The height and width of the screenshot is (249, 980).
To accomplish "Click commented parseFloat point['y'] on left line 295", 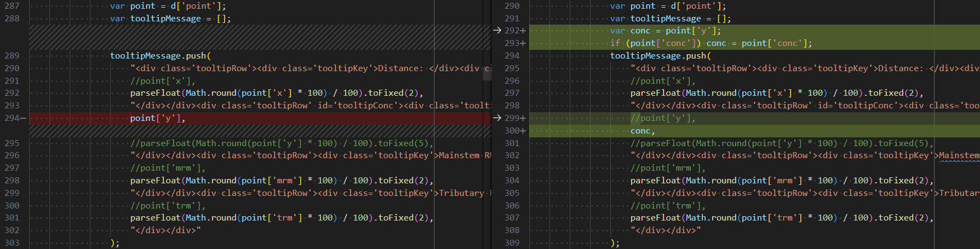I will click(x=282, y=143).
